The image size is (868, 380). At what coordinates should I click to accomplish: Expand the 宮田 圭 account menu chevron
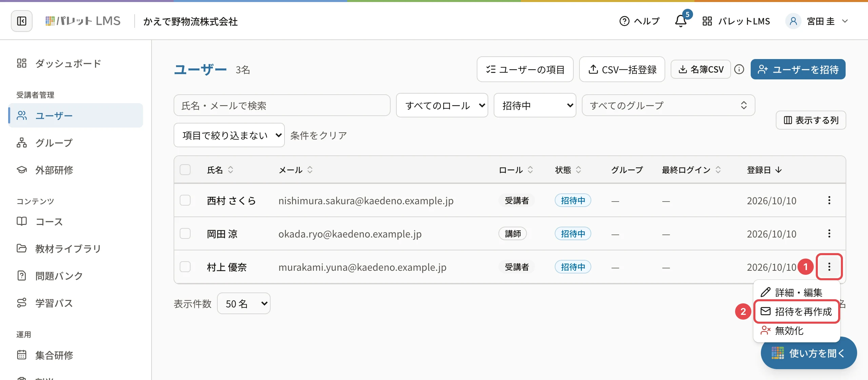pos(845,21)
